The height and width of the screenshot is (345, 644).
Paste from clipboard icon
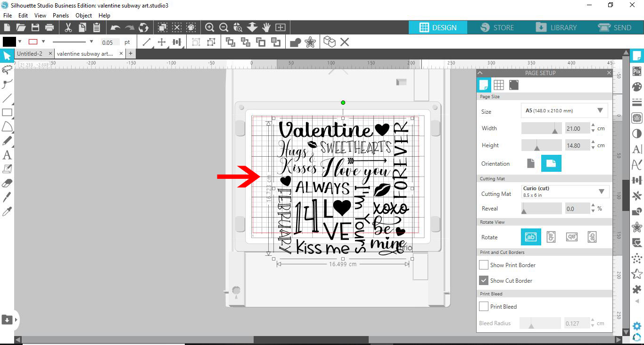(x=97, y=27)
